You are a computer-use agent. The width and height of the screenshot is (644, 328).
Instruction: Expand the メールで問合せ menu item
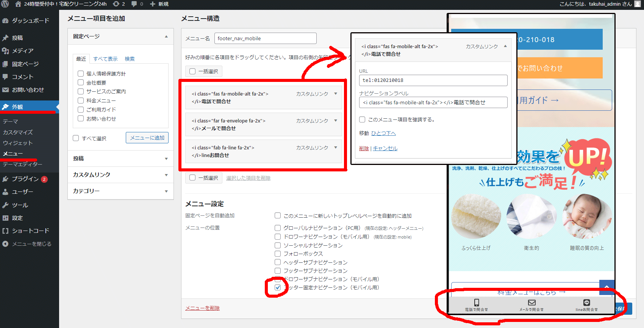coord(336,121)
